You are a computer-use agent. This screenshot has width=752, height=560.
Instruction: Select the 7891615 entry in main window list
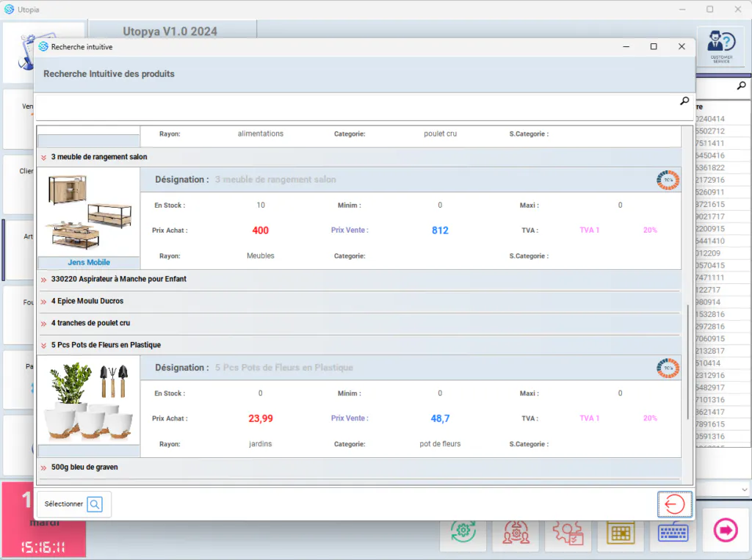[710, 423]
